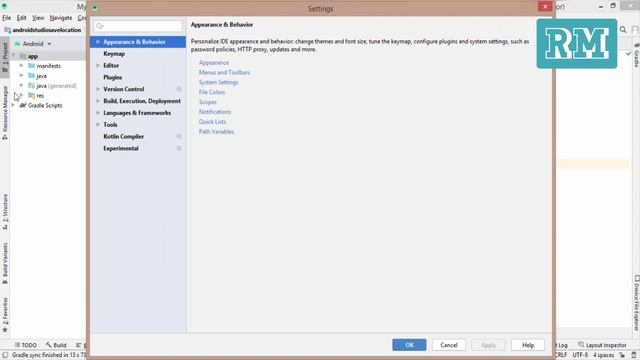Click the Android robot icon in project view selector
The height and width of the screenshot is (360, 640).
pos(18,43)
